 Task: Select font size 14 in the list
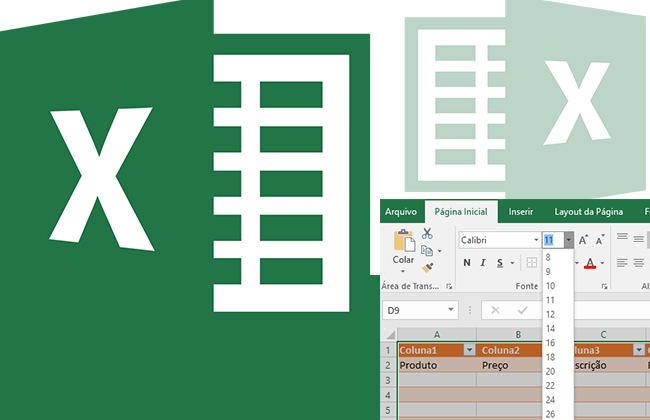pyautogui.click(x=558, y=328)
